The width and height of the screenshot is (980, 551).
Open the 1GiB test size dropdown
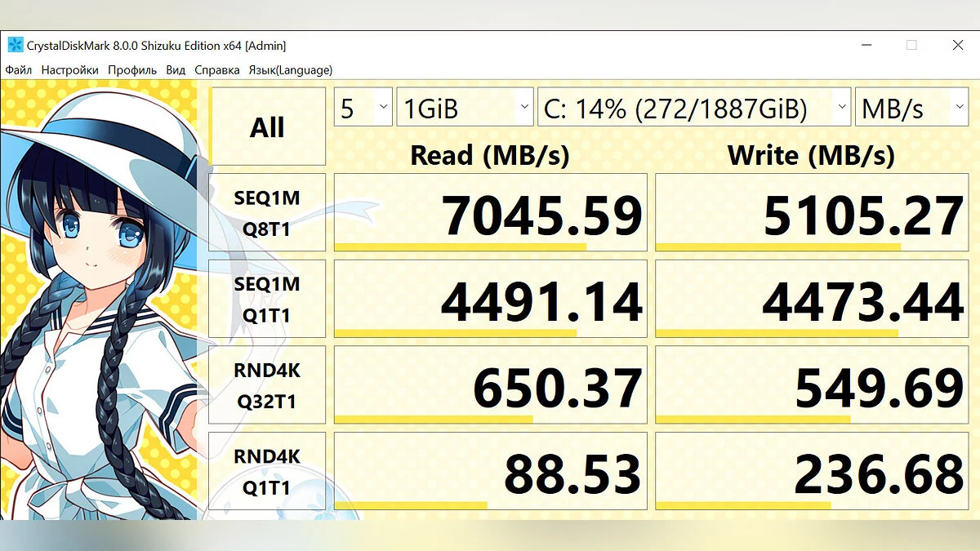click(465, 108)
